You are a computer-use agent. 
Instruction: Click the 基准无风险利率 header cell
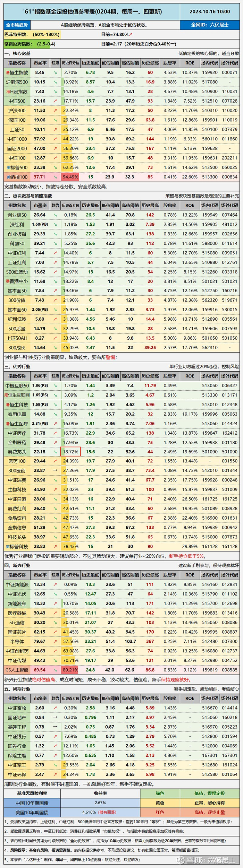(x=32, y=793)
